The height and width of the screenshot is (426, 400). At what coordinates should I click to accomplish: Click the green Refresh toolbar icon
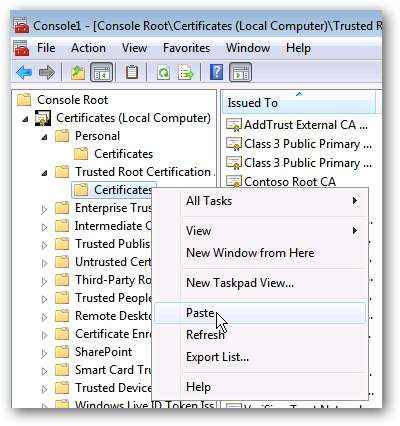click(x=163, y=72)
